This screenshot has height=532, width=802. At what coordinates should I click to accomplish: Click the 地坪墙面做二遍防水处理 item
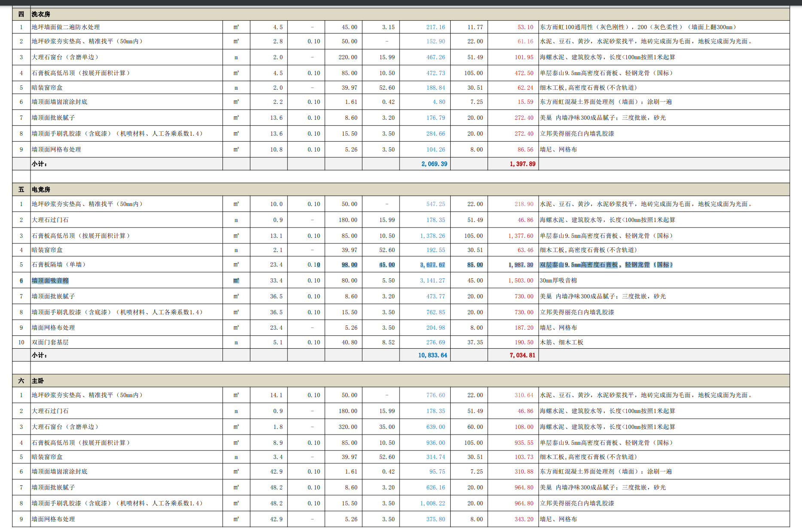(66, 27)
